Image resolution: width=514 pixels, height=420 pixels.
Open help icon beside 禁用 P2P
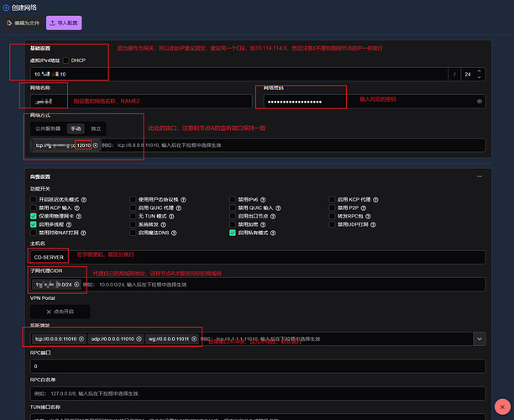363,207
